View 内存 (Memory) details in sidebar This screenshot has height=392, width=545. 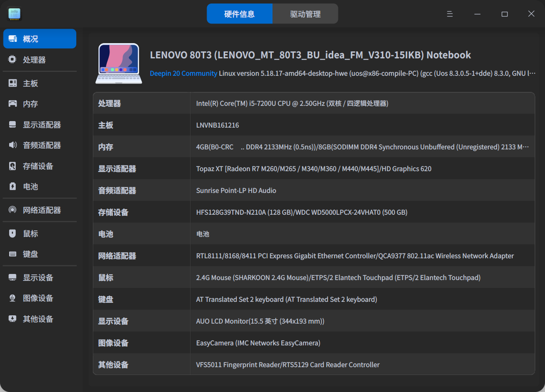tap(31, 104)
